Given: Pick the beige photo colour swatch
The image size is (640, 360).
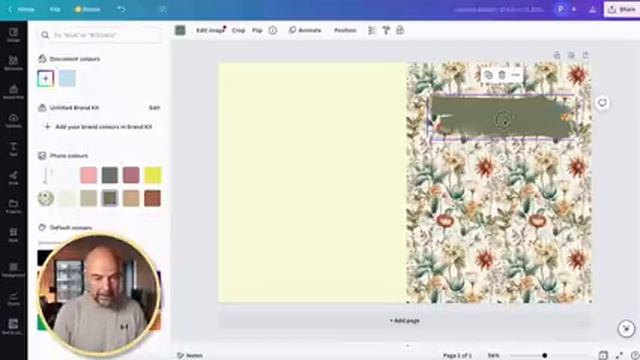Looking at the screenshot, I should pyautogui.click(x=89, y=198).
